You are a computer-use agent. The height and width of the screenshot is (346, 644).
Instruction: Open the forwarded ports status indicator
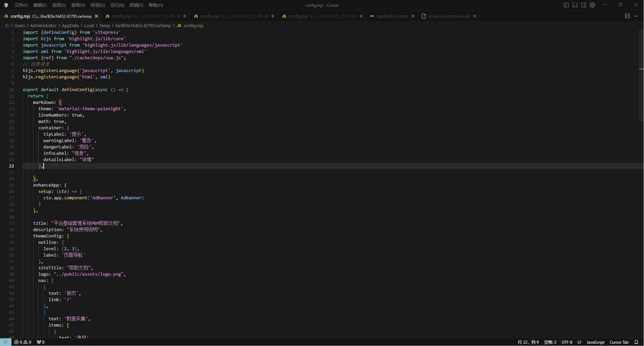[40, 342]
